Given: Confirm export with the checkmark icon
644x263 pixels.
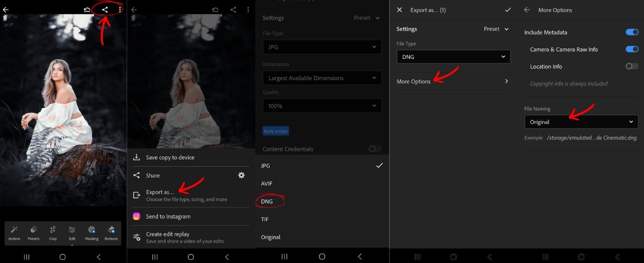Looking at the screenshot, I should coord(508,10).
